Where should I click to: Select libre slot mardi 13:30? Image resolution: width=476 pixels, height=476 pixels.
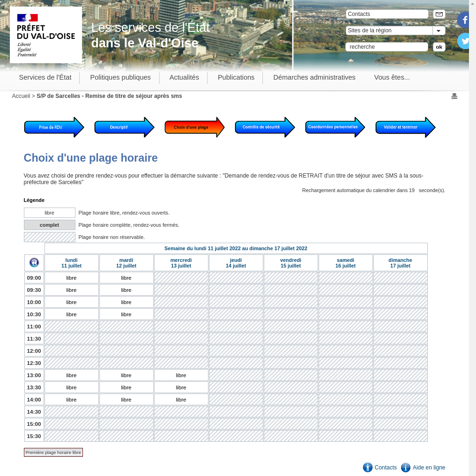[126, 387]
